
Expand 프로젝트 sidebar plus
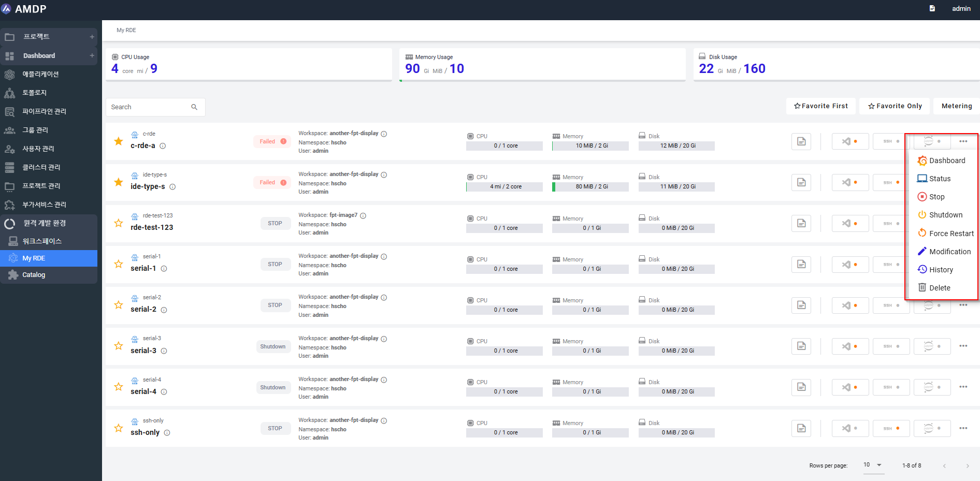click(92, 37)
